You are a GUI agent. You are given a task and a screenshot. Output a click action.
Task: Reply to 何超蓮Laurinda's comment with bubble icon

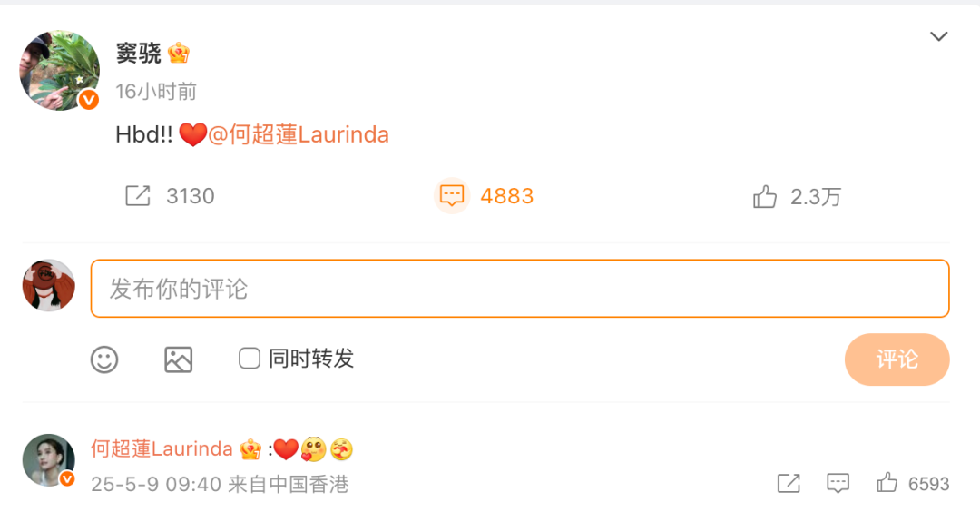pos(838,483)
